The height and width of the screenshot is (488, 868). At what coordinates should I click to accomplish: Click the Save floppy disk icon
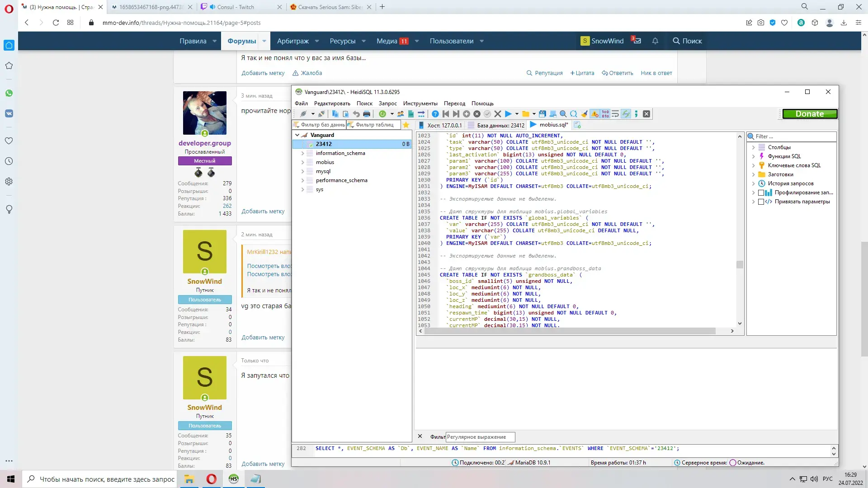542,114
